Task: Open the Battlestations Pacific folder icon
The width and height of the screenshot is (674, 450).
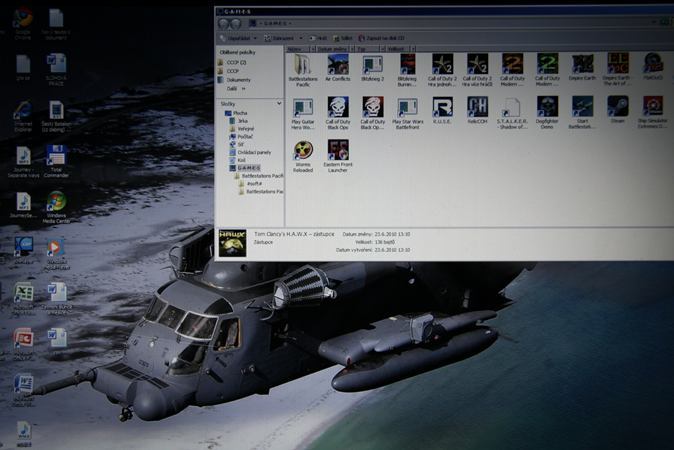Action: [x=303, y=70]
